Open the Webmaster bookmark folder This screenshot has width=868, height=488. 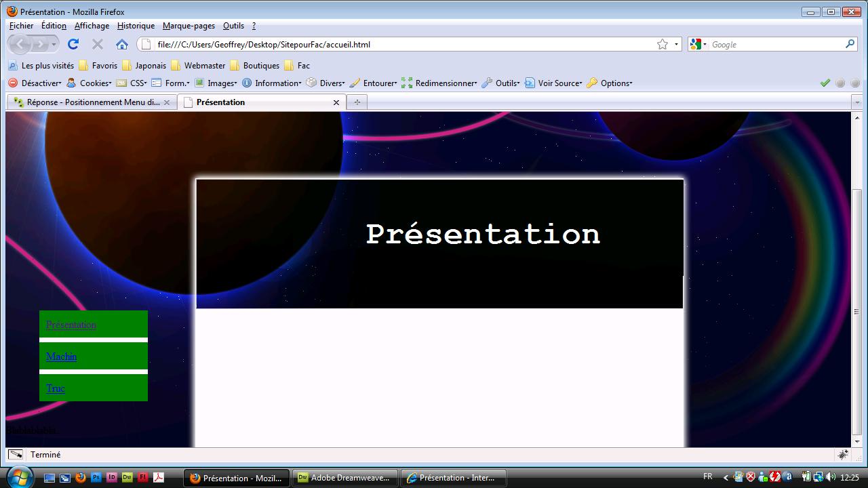(198, 66)
